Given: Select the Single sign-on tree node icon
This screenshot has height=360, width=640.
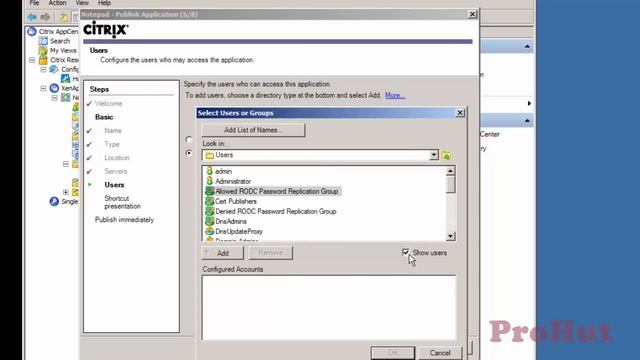Looking at the screenshot, I should 54,201.
